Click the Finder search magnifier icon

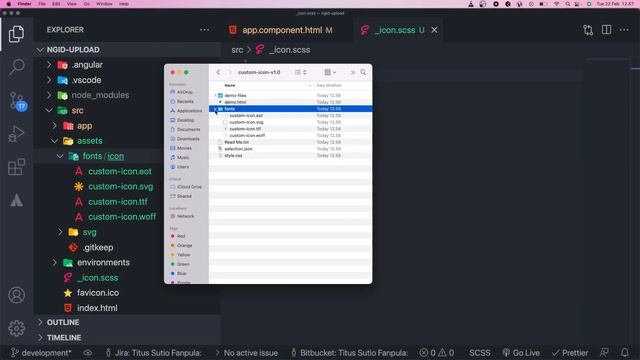[x=363, y=72]
